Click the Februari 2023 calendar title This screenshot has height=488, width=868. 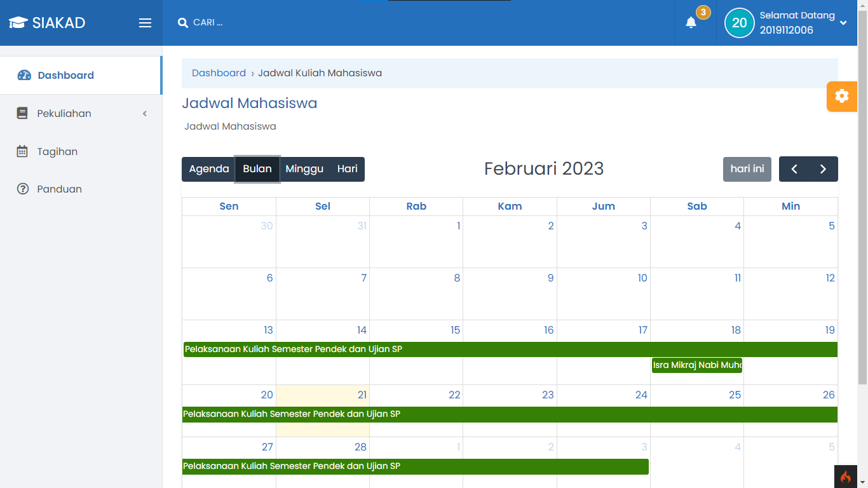(x=544, y=168)
